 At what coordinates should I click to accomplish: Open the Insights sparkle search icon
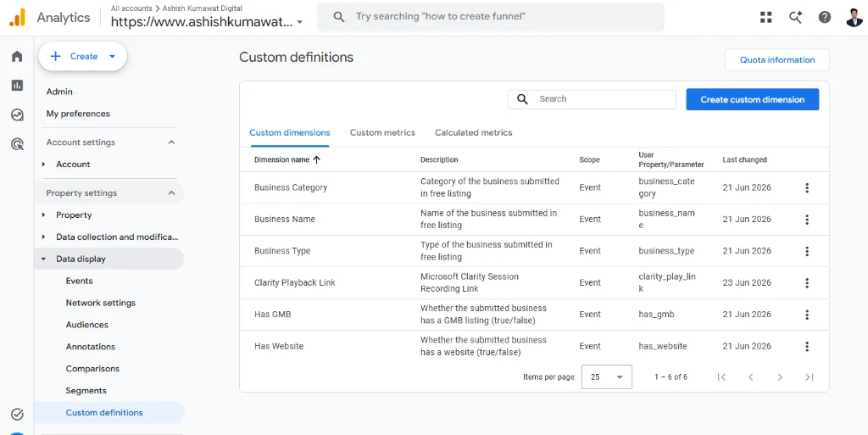pos(795,18)
